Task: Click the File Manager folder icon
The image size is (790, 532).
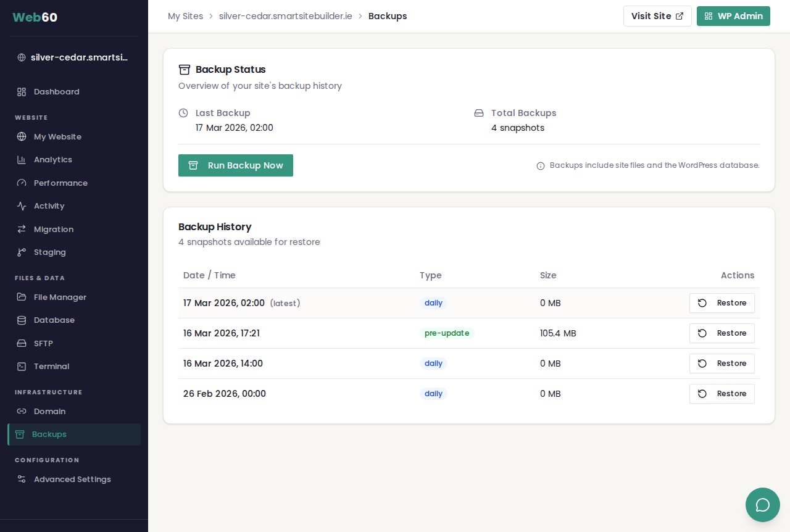Action: [22, 297]
